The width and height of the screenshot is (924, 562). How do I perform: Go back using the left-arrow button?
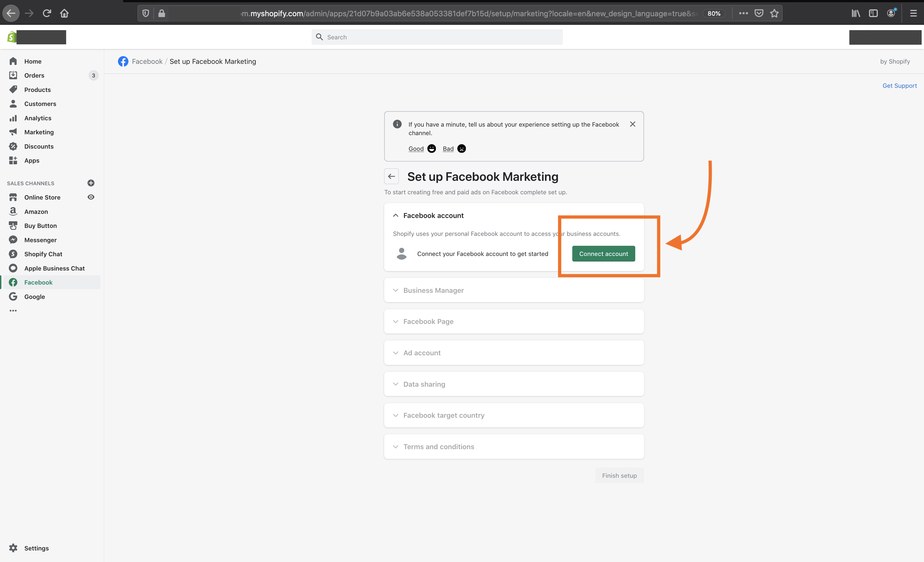(392, 176)
